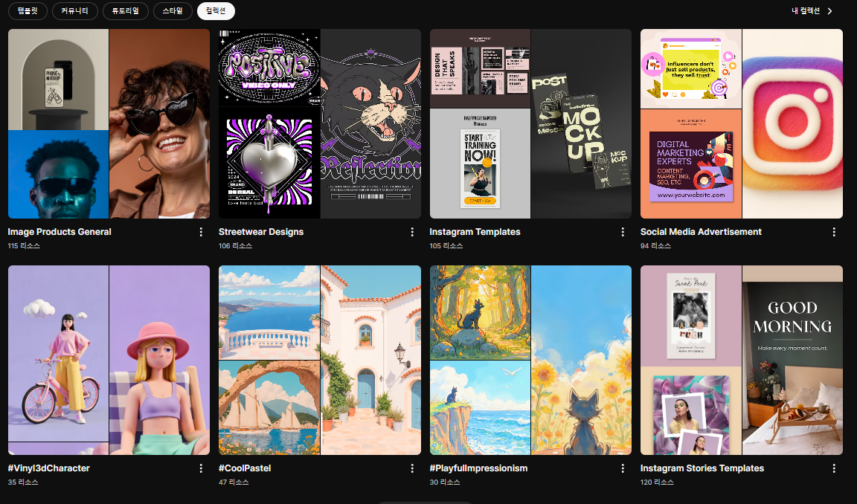Click the balcony sea view thumbnail
This screenshot has height=504, width=857.
pyautogui.click(x=269, y=312)
